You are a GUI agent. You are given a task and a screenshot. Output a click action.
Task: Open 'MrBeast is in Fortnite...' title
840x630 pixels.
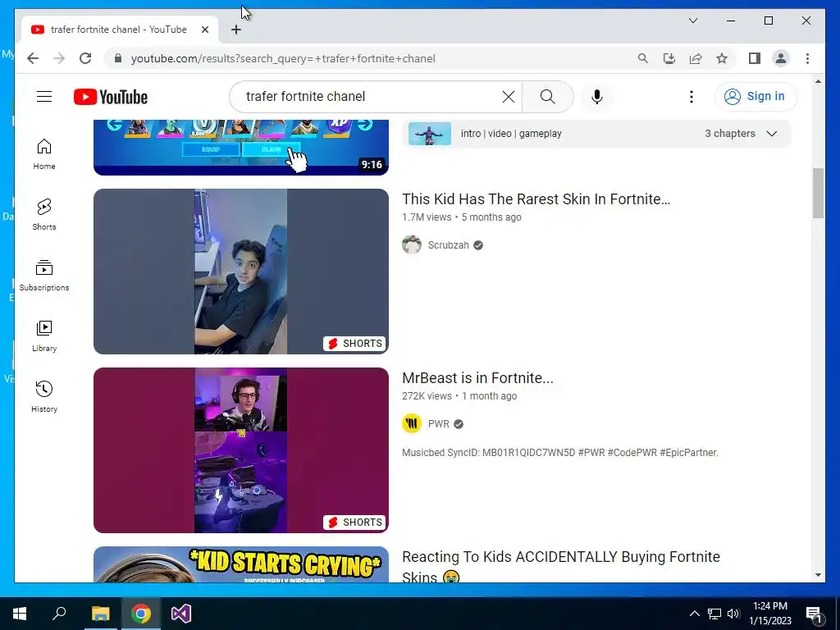coord(478,378)
